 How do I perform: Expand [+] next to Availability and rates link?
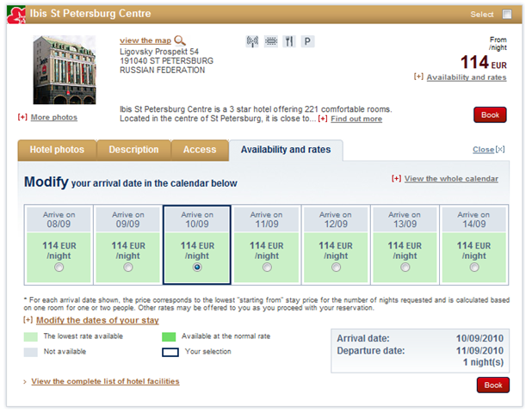click(418, 77)
